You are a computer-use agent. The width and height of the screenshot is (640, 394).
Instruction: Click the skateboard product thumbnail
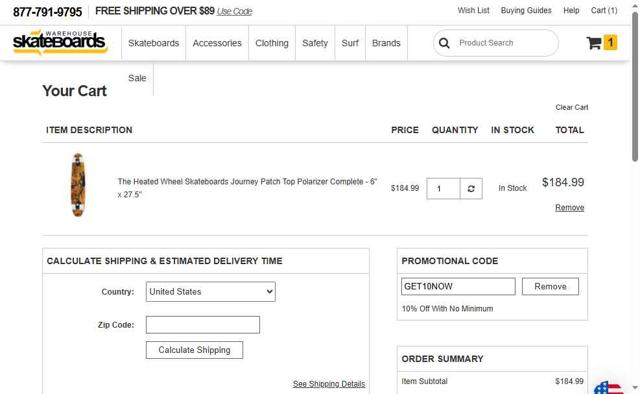(78, 185)
